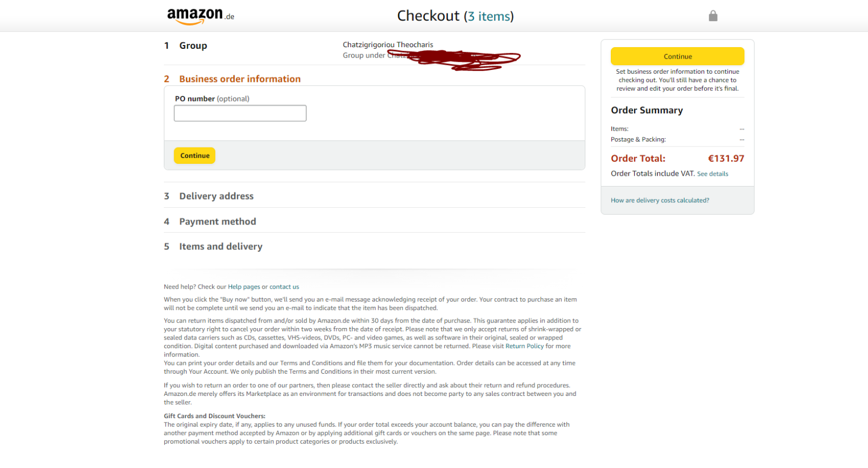This screenshot has width=868, height=468.
Task: Click the Order Summary heading
Action: tap(647, 110)
